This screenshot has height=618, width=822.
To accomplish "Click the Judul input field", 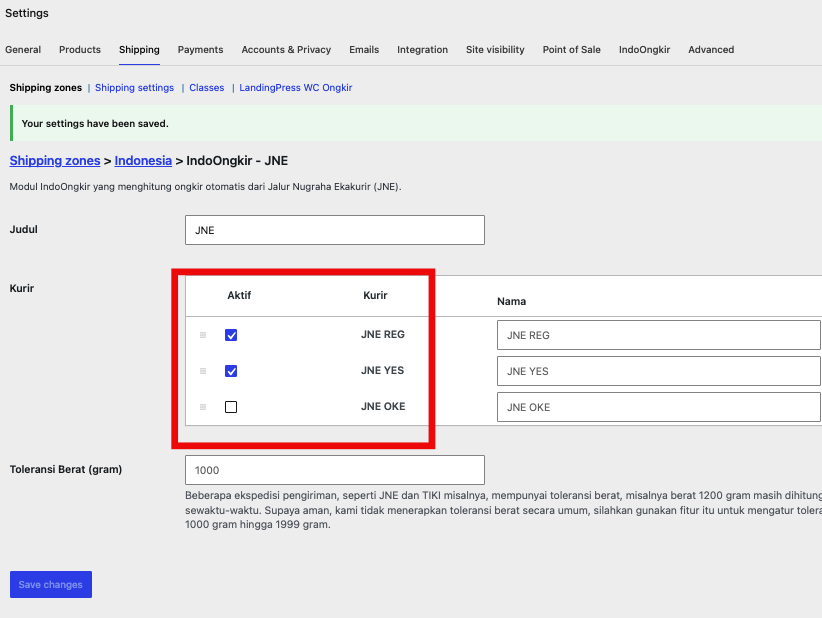I will 334,230.
